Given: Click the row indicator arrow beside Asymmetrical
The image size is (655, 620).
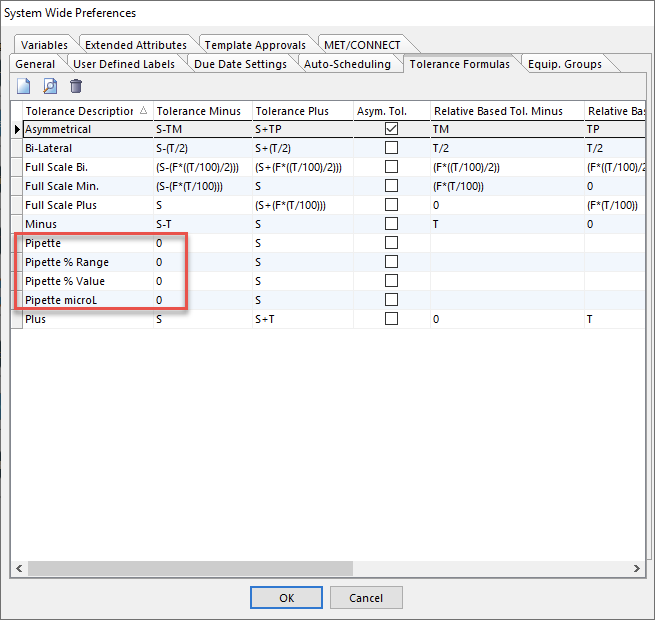Looking at the screenshot, I should [16, 129].
